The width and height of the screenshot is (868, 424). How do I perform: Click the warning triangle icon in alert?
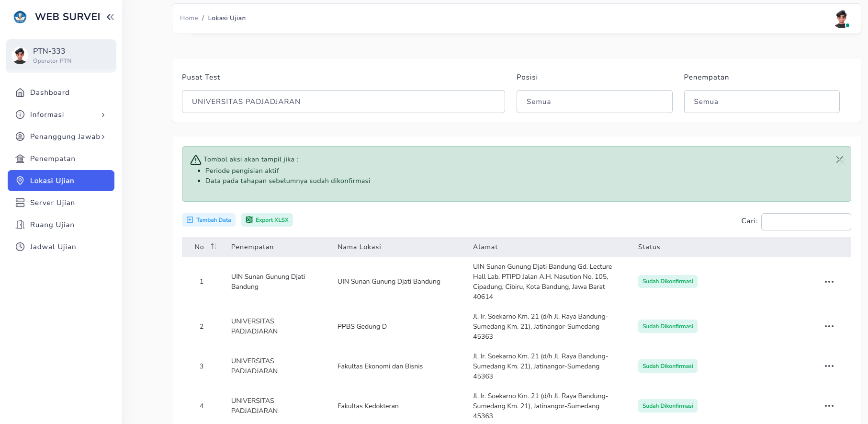coord(196,160)
